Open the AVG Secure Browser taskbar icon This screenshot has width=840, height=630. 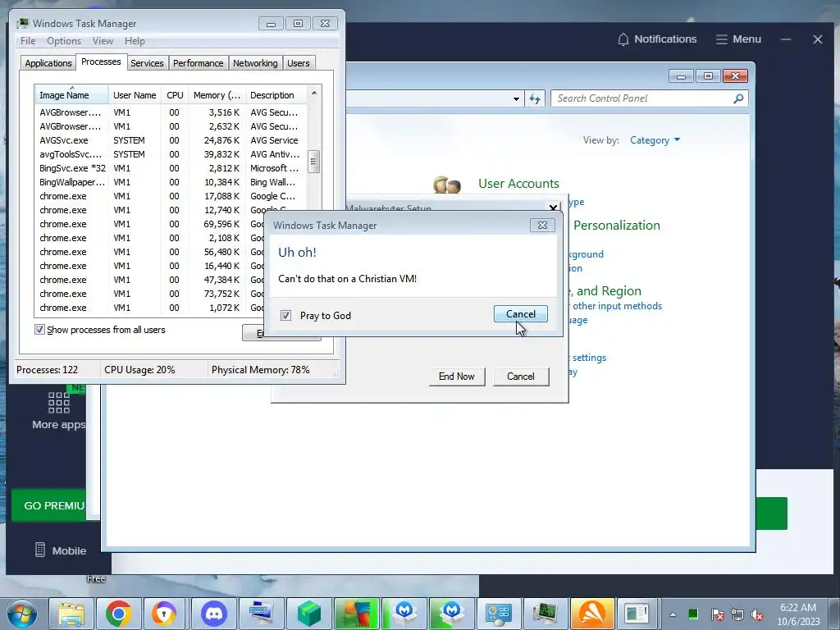pyautogui.click(x=164, y=614)
